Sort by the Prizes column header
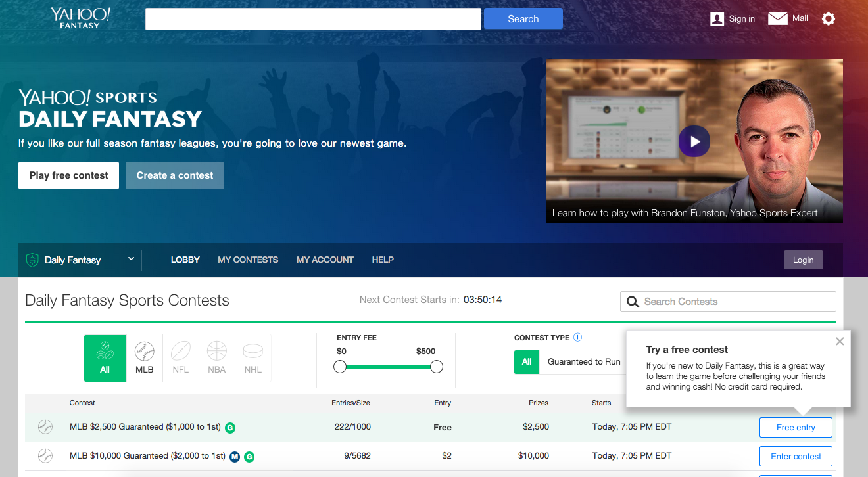This screenshot has width=868, height=477. click(539, 403)
